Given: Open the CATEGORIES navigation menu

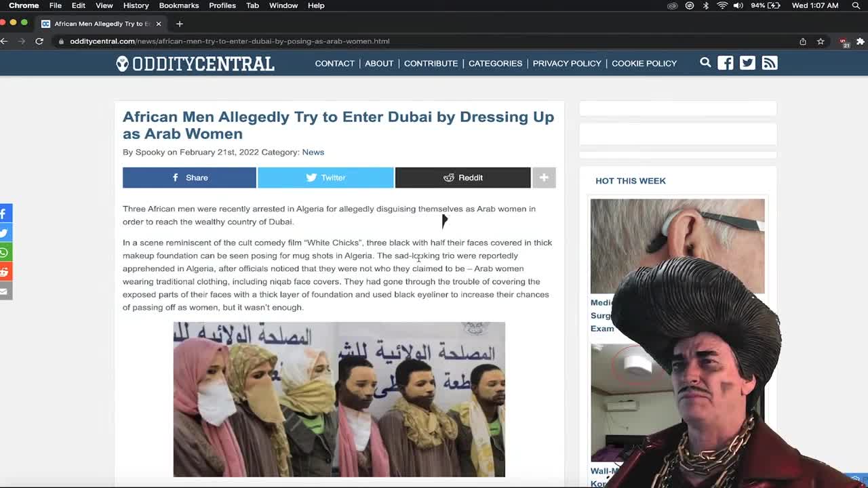Looking at the screenshot, I should (x=495, y=63).
